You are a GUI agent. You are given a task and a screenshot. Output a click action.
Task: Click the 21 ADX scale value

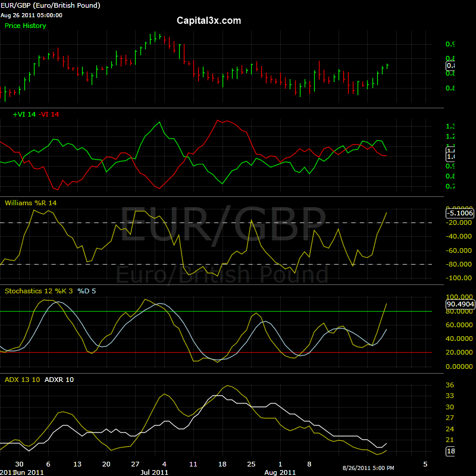pyautogui.click(x=450, y=440)
